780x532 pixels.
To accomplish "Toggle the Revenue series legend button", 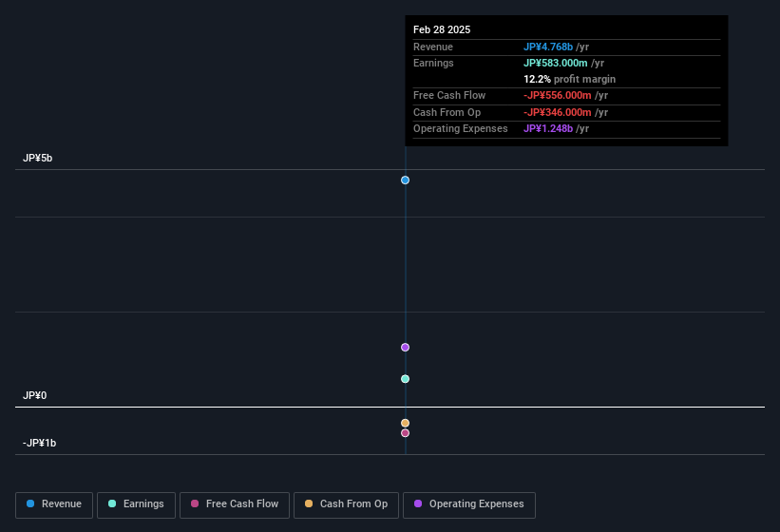I will (x=54, y=505).
